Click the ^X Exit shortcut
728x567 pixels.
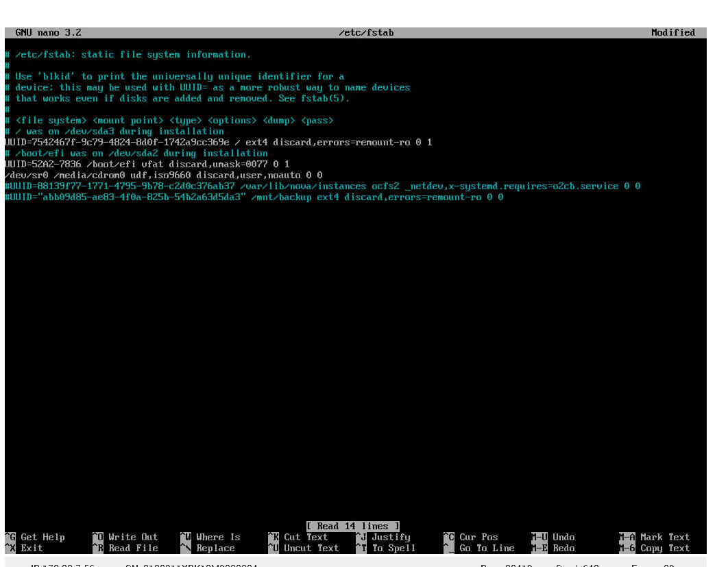24,548
